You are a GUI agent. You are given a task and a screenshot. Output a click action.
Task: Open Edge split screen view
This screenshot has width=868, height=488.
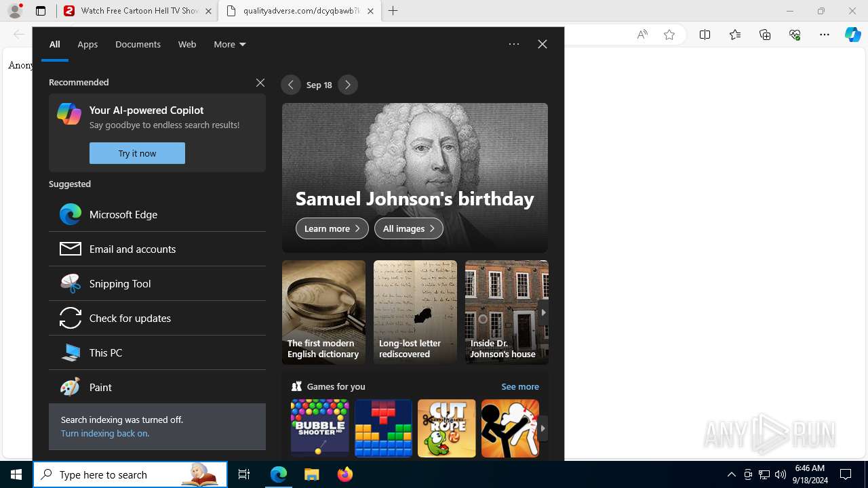point(705,35)
